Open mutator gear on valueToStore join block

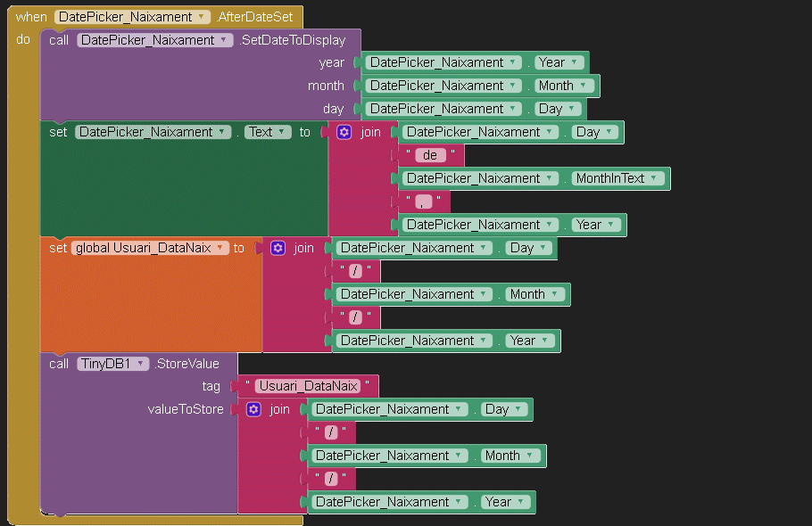coord(253,409)
